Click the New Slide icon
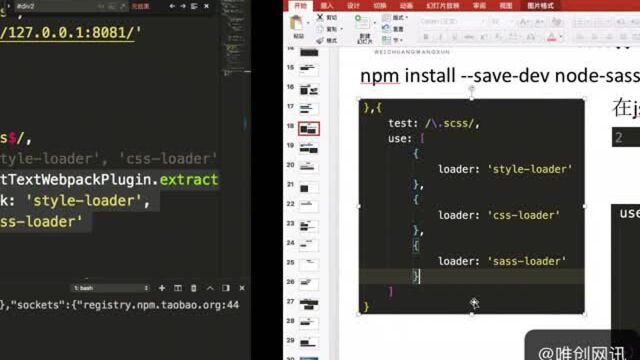The width and height of the screenshot is (640, 360). click(x=361, y=23)
